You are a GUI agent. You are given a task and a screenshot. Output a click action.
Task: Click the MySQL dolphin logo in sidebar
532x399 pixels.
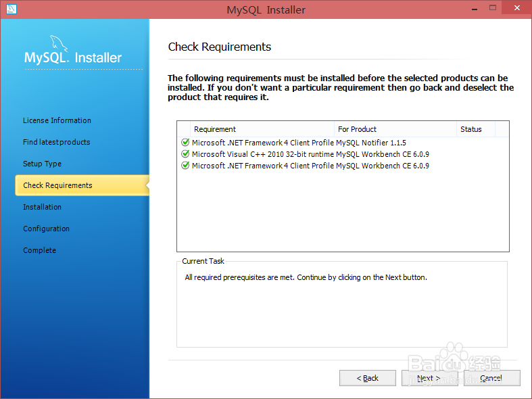[59, 44]
